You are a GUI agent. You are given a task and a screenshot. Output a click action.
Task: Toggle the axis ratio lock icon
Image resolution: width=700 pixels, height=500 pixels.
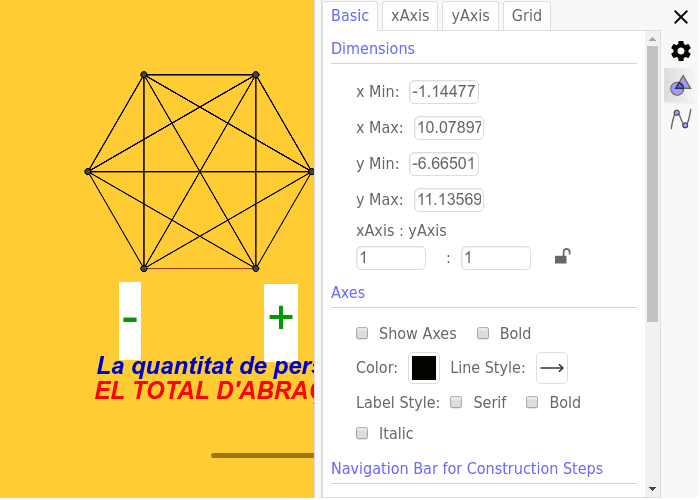[562, 257]
